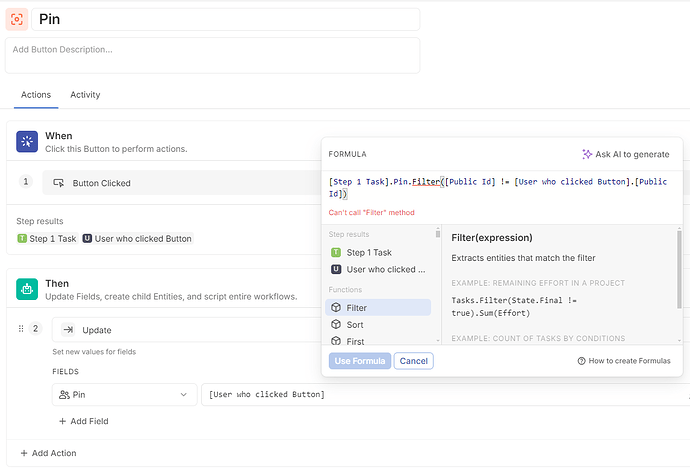Click Add Action at the bottom
The width and height of the screenshot is (690, 475).
(x=55, y=453)
